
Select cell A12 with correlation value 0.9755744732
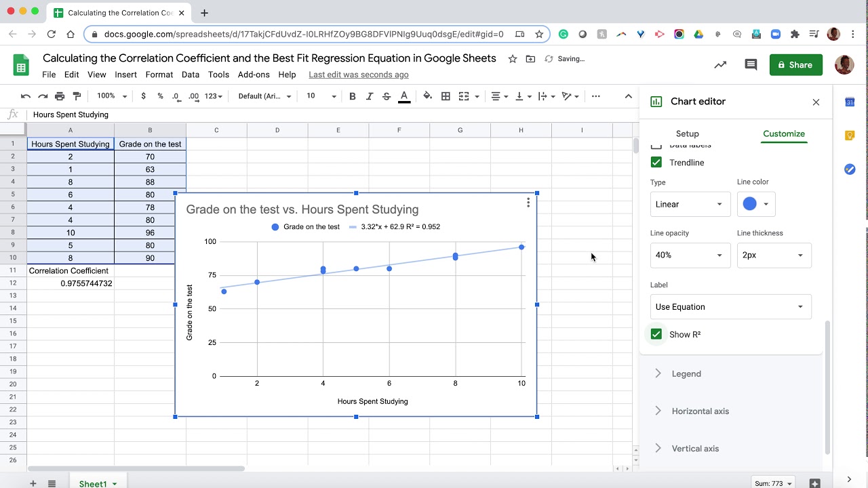[x=71, y=283]
